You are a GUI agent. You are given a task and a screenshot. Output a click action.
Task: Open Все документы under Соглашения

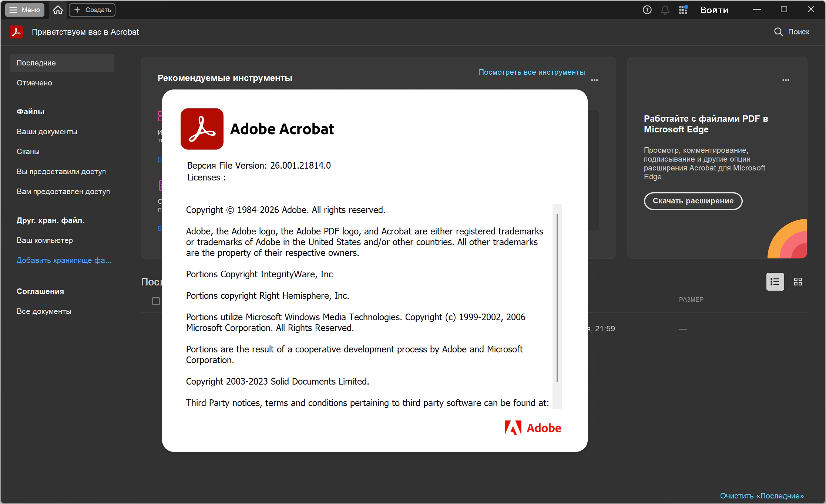pos(44,311)
